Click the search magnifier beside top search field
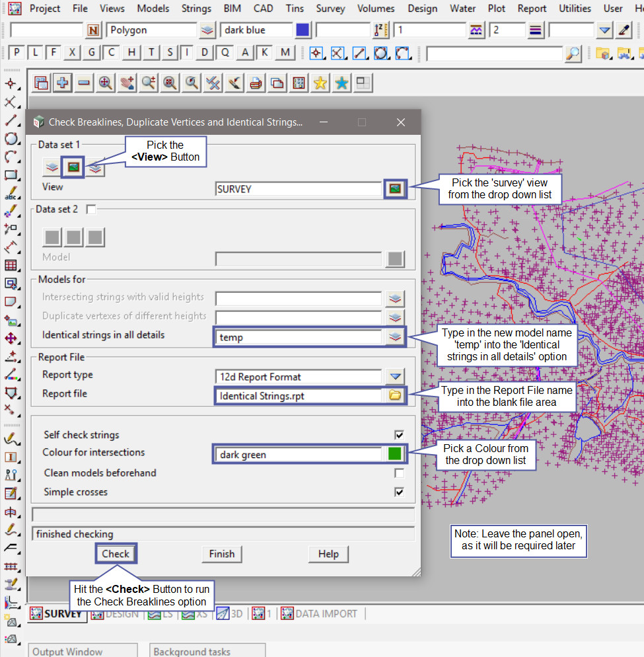644x657 pixels. point(573,54)
